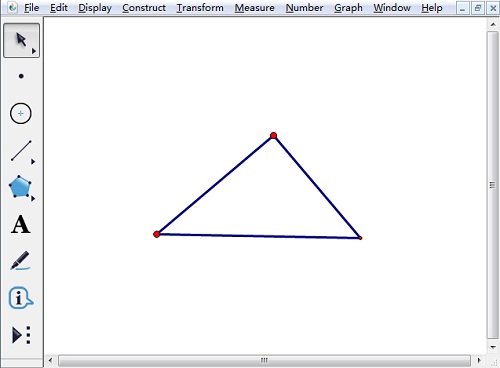Click the top vertex of the triangle

(x=274, y=135)
